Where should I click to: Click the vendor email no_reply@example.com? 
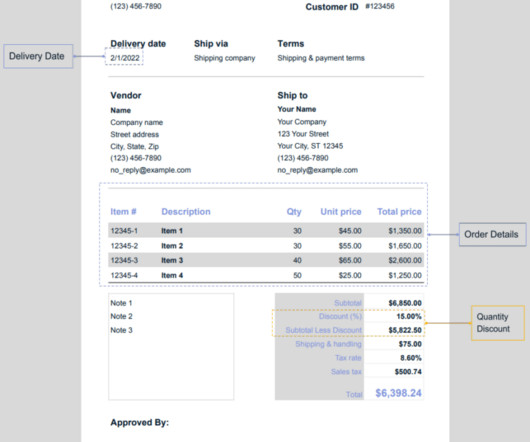click(x=151, y=170)
